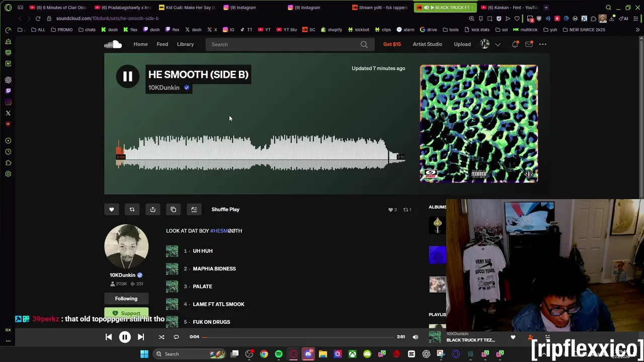Image resolution: width=644 pixels, height=362 pixels.
Task: Open Artist Studio
Action: 427,44
